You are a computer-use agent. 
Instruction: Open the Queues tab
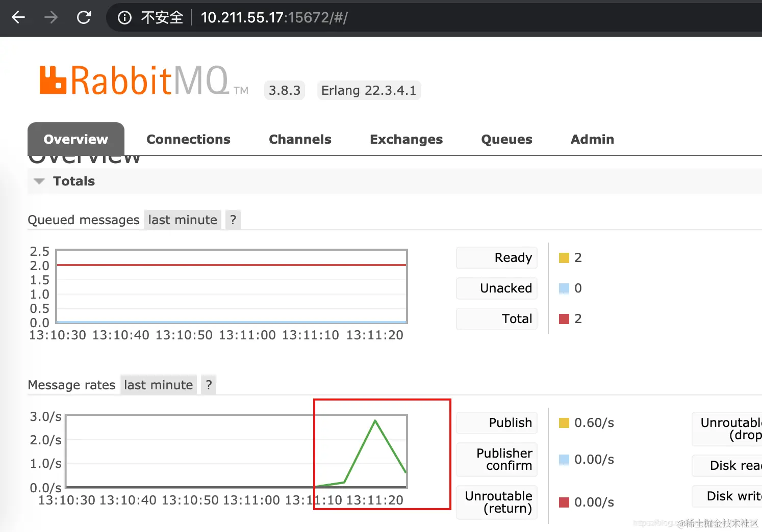506,139
